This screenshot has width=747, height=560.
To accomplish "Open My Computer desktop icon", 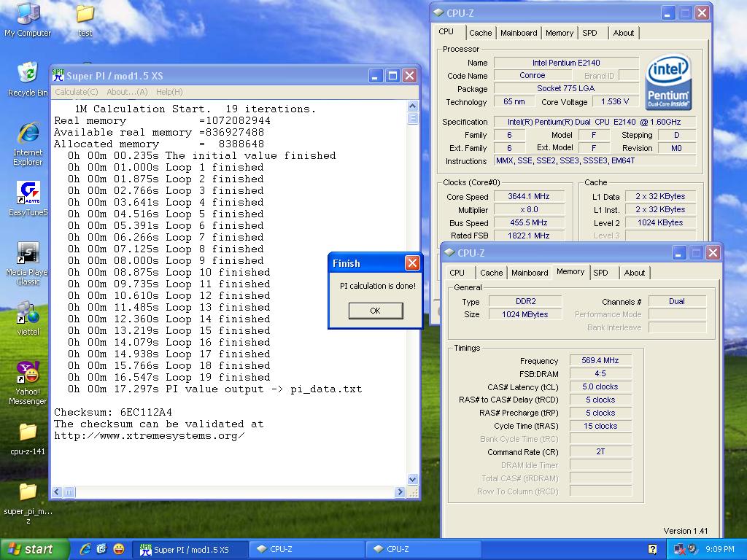I will coord(28,19).
